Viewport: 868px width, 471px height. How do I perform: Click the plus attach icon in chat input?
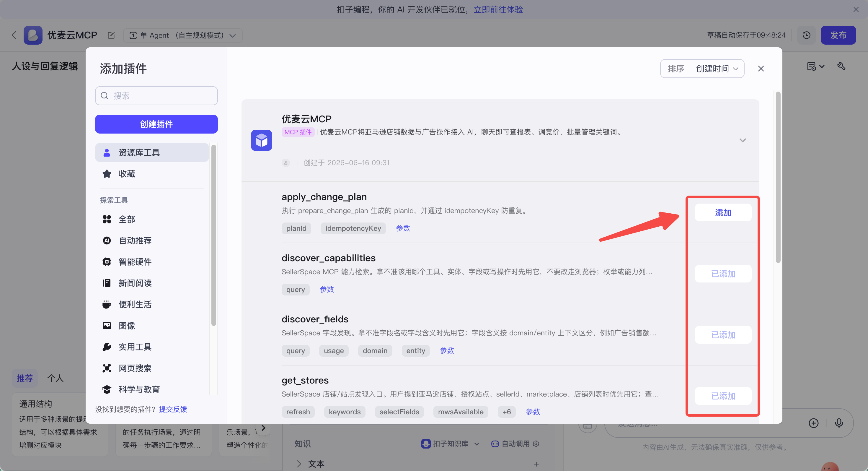(x=813, y=423)
